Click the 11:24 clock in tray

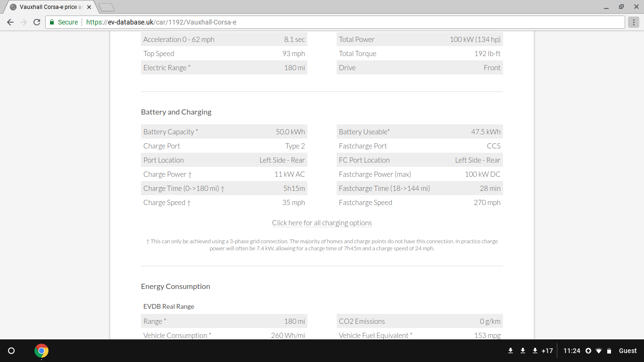[572, 351]
